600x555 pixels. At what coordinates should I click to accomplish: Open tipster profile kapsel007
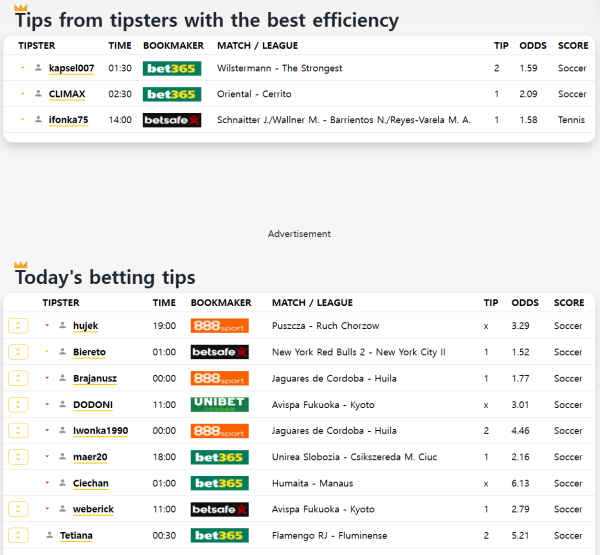pyautogui.click(x=71, y=68)
